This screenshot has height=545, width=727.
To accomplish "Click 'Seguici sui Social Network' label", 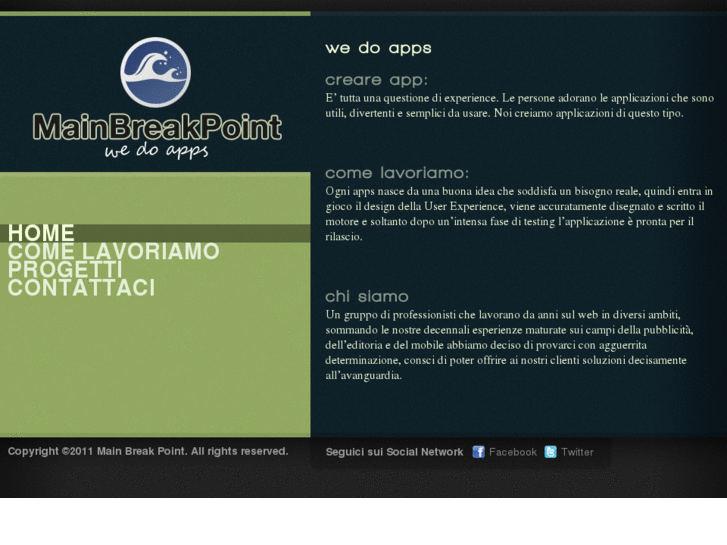I will point(394,452).
